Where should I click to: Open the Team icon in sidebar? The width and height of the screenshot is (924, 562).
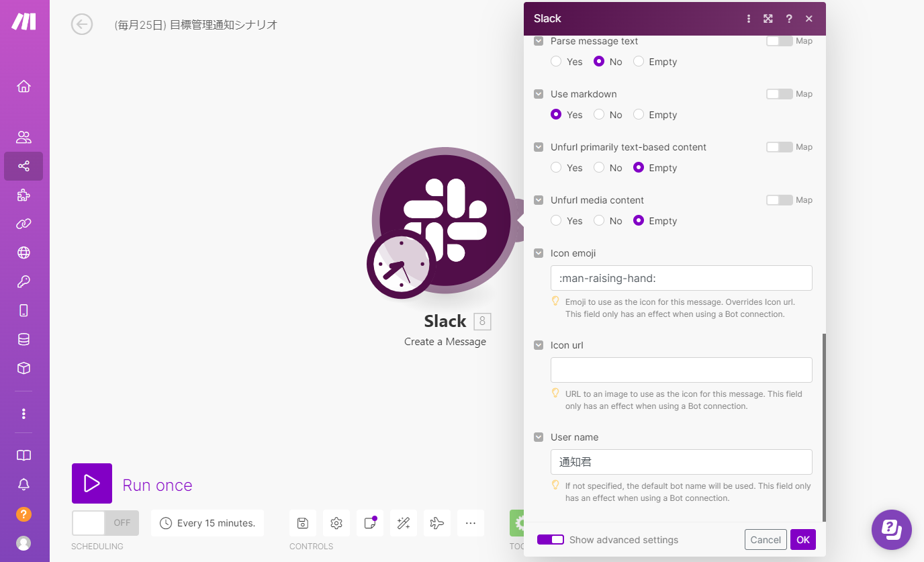pyautogui.click(x=24, y=137)
